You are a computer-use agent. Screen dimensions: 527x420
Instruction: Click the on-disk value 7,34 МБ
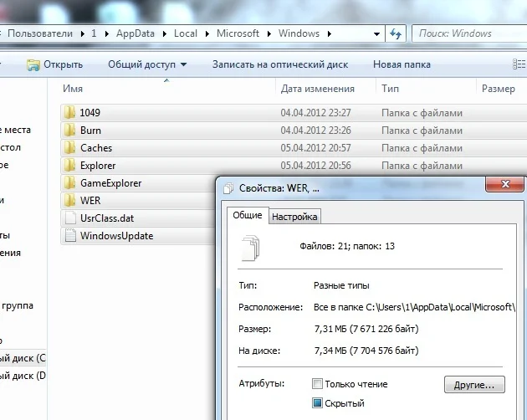(366, 351)
